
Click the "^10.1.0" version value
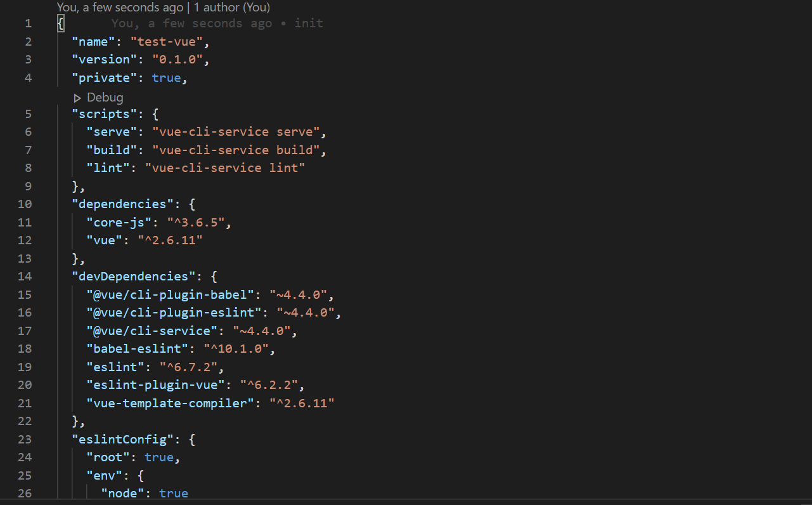tap(236, 349)
